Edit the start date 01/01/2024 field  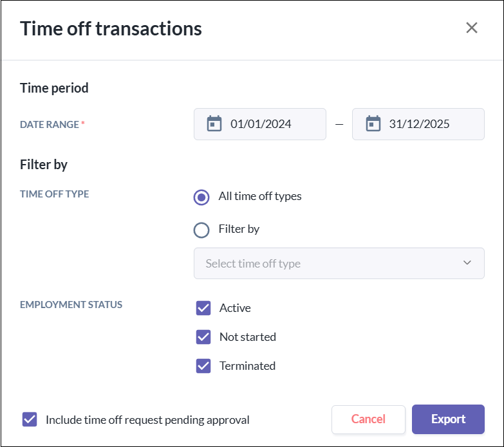[260, 124]
